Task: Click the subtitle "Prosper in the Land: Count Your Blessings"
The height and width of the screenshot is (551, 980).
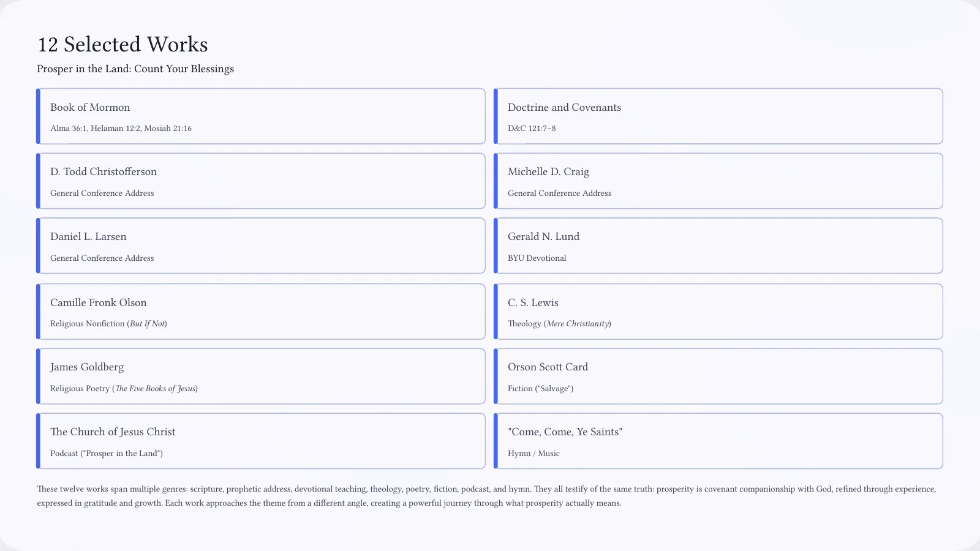Action: tap(135, 69)
